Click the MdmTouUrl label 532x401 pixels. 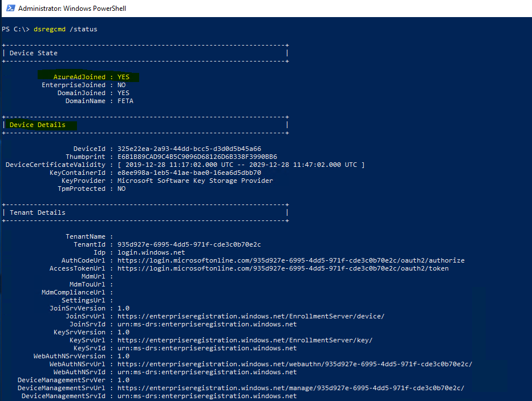(x=87, y=284)
